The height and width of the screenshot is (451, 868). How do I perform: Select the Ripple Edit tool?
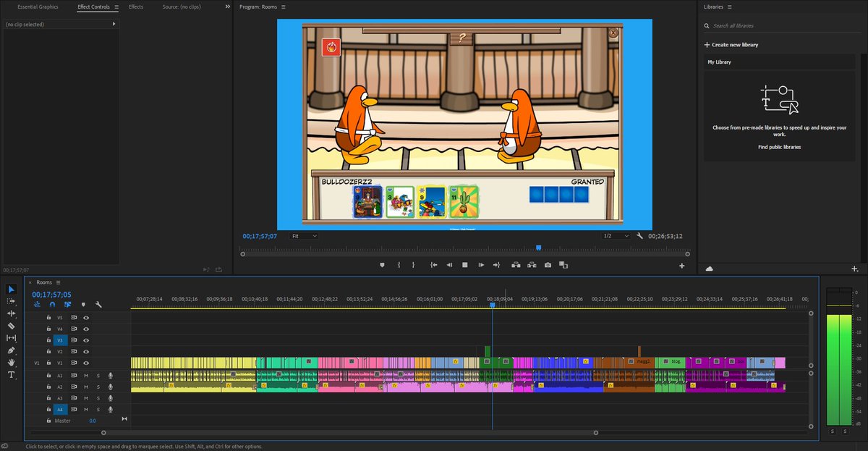tap(12, 313)
